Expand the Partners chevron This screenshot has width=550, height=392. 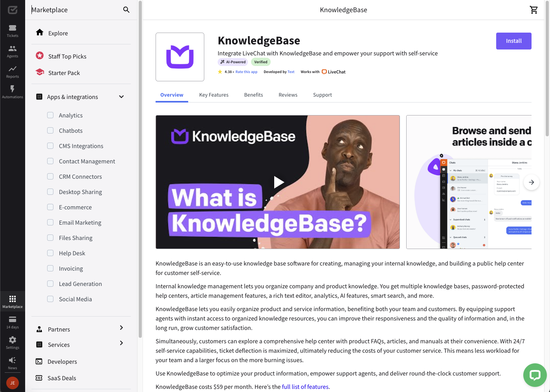click(x=121, y=328)
